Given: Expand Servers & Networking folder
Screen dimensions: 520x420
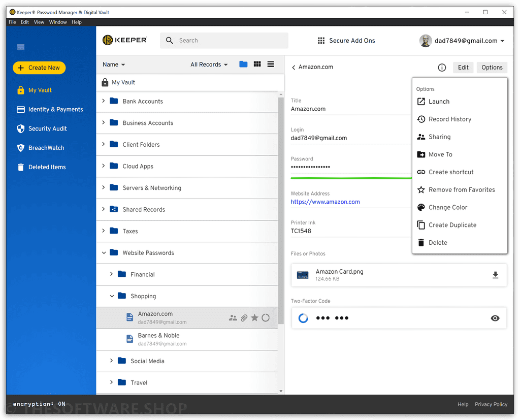Looking at the screenshot, I should (x=104, y=187).
